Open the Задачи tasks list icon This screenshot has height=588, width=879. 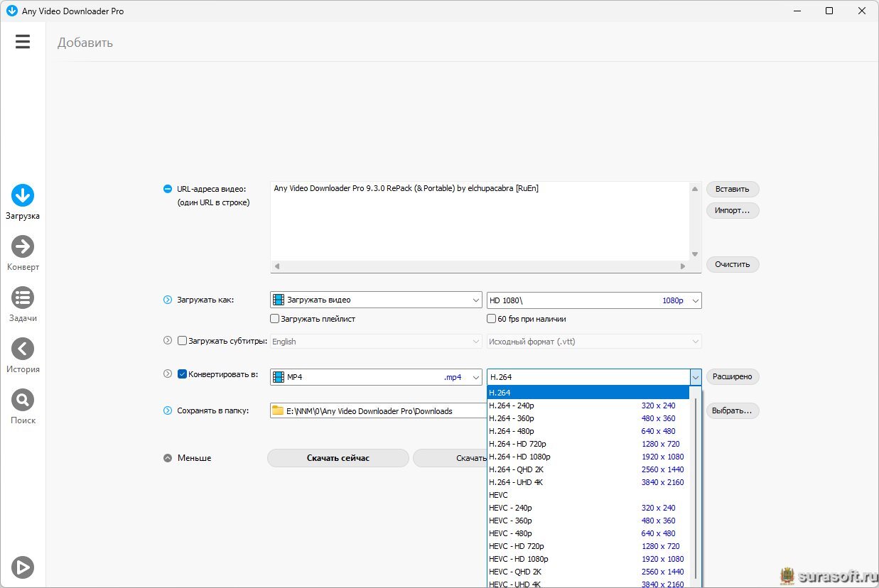click(23, 298)
